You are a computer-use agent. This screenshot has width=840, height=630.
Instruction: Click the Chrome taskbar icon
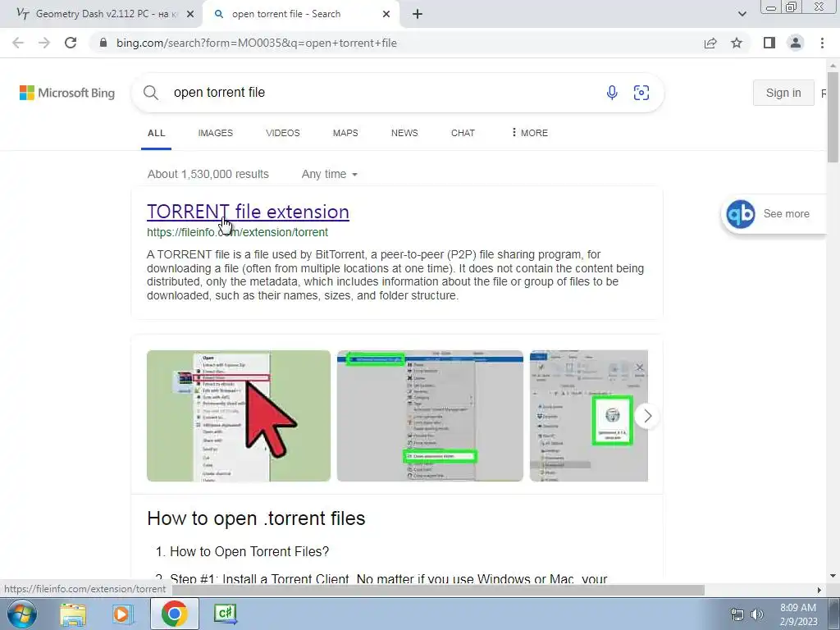tap(174, 614)
